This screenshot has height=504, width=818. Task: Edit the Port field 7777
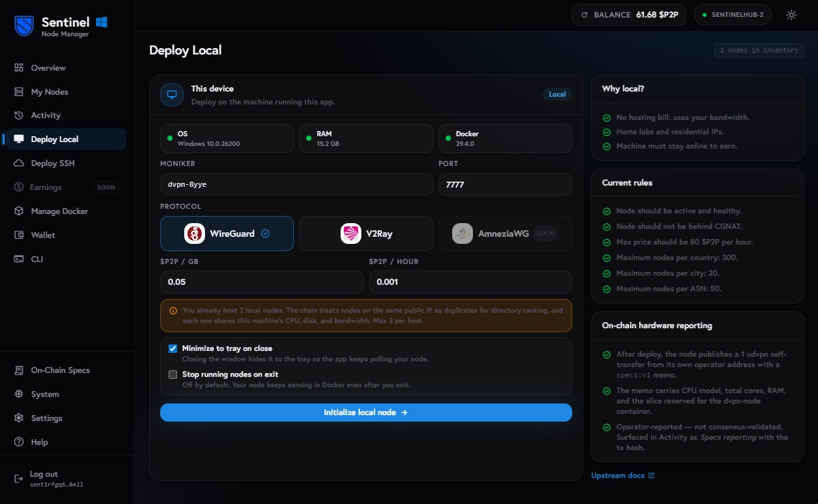pos(505,184)
